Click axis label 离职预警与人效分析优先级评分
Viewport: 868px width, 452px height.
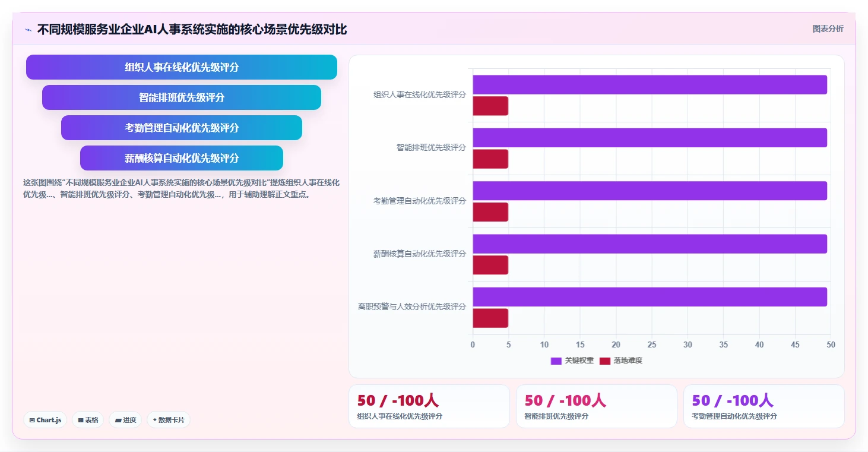click(x=412, y=306)
